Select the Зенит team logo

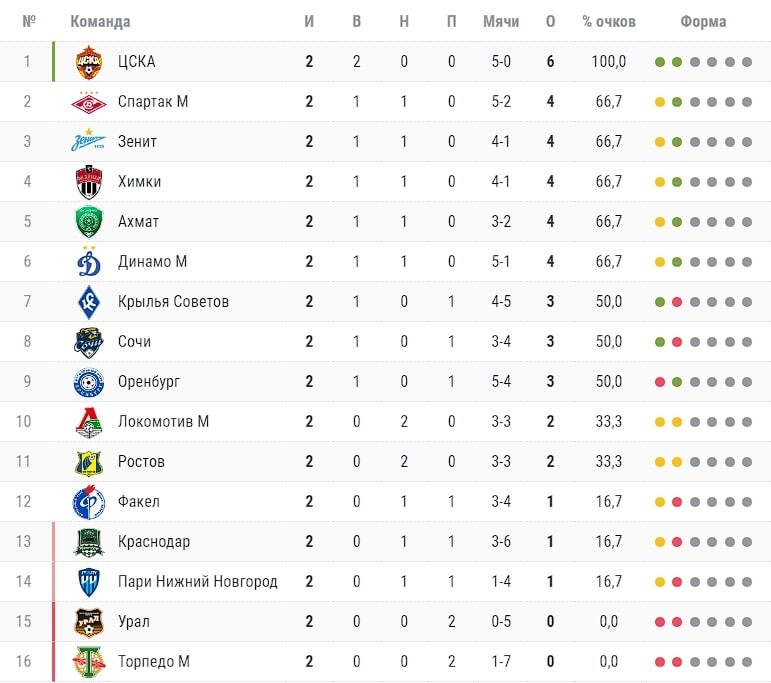coord(89,140)
